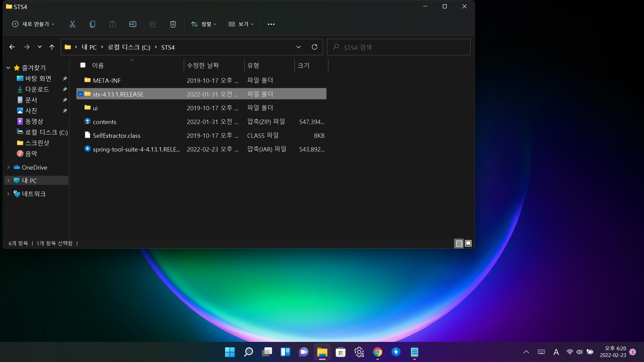Viewport: 644px width, 362px height.
Task: Toggle the select-all checkbox in header
Action: [x=83, y=65]
